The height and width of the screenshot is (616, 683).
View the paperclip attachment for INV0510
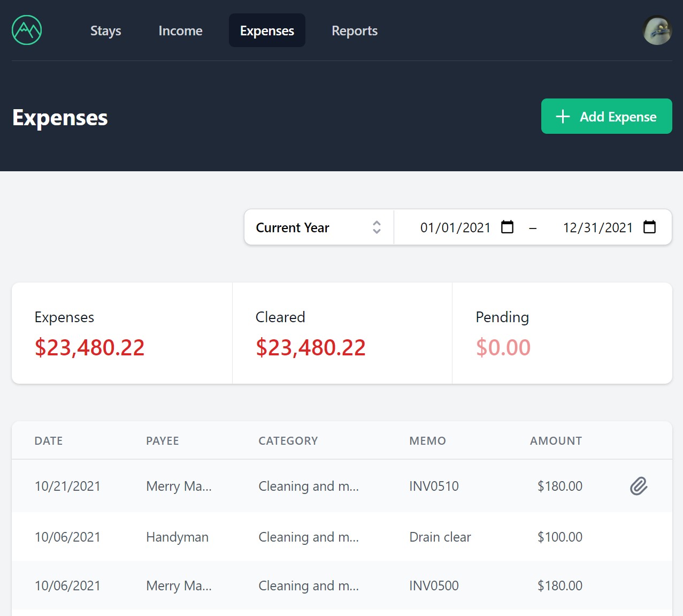click(638, 486)
